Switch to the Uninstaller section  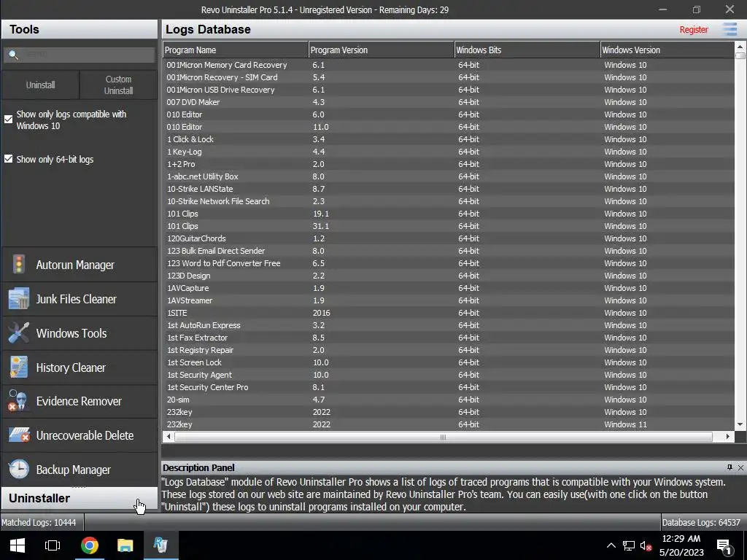(x=79, y=498)
